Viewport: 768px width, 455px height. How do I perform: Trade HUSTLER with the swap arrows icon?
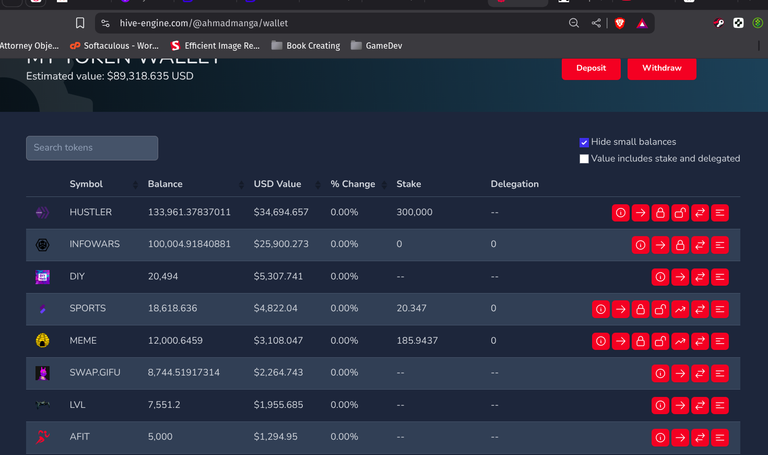coord(700,213)
